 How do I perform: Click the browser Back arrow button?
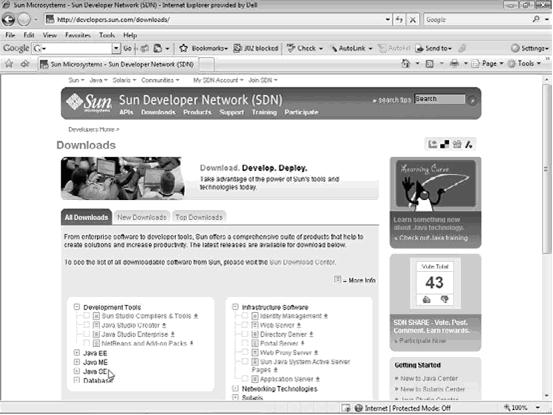coord(8,19)
